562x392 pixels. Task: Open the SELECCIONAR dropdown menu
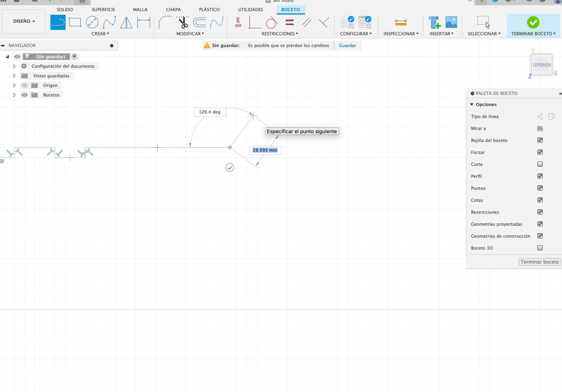pyautogui.click(x=484, y=34)
